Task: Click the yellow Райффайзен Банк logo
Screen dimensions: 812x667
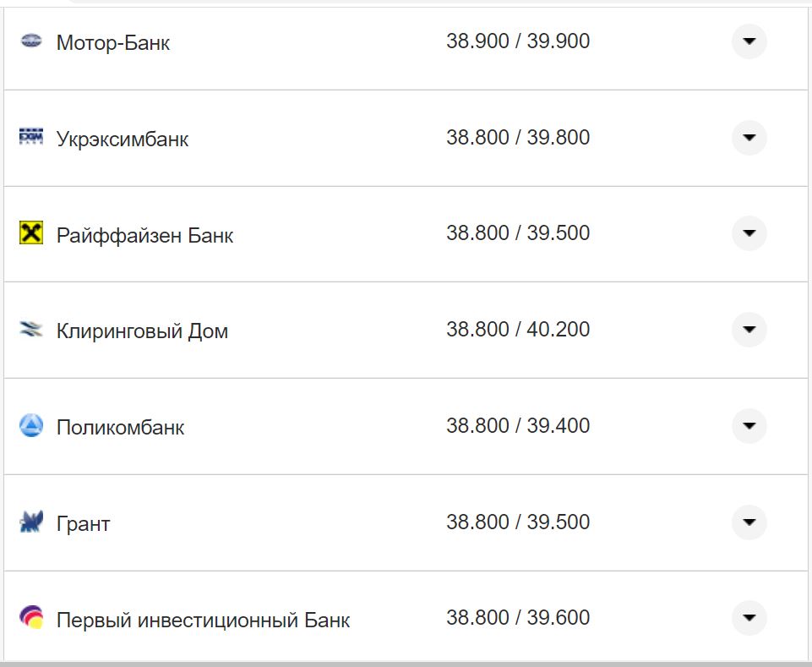Action: [31, 233]
